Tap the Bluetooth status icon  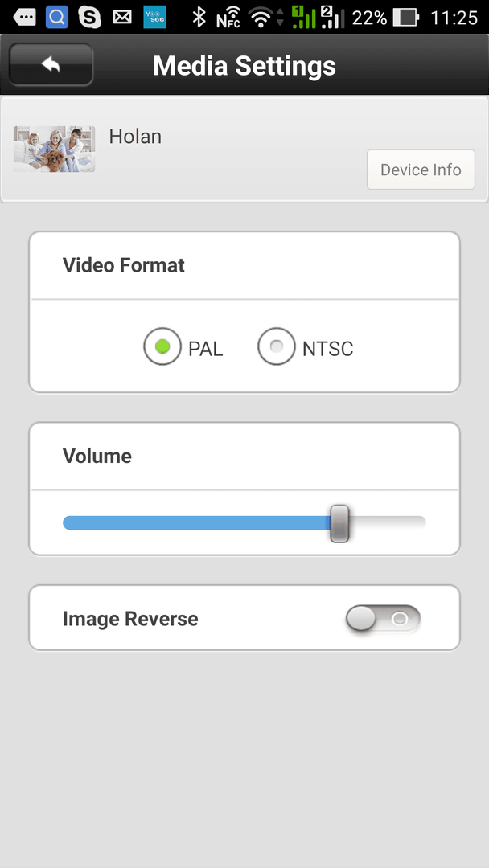[x=199, y=17]
